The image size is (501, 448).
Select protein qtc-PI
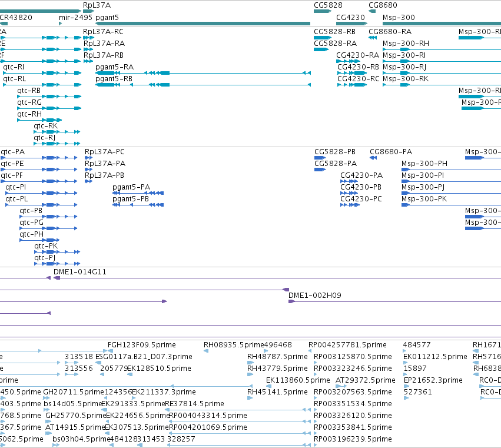click(42, 193)
